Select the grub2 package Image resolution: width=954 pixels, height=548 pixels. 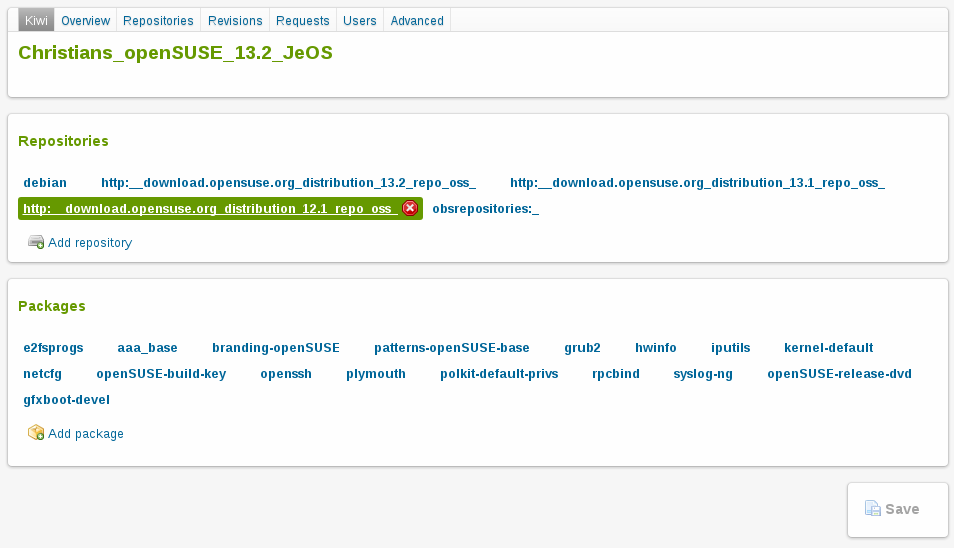(x=582, y=348)
